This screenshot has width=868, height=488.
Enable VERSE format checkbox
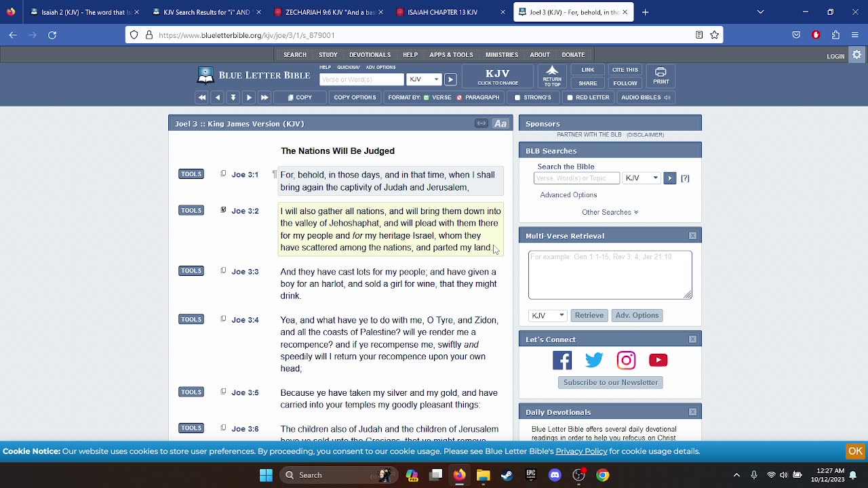(427, 98)
